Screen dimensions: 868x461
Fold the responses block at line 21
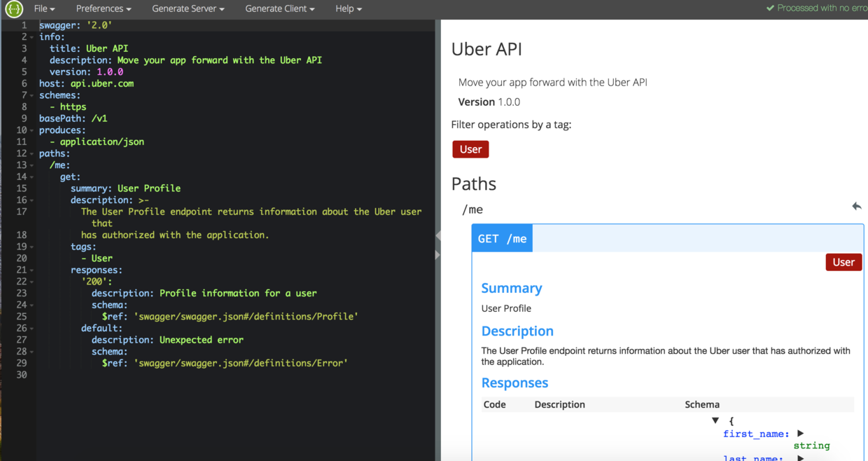[x=32, y=270]
